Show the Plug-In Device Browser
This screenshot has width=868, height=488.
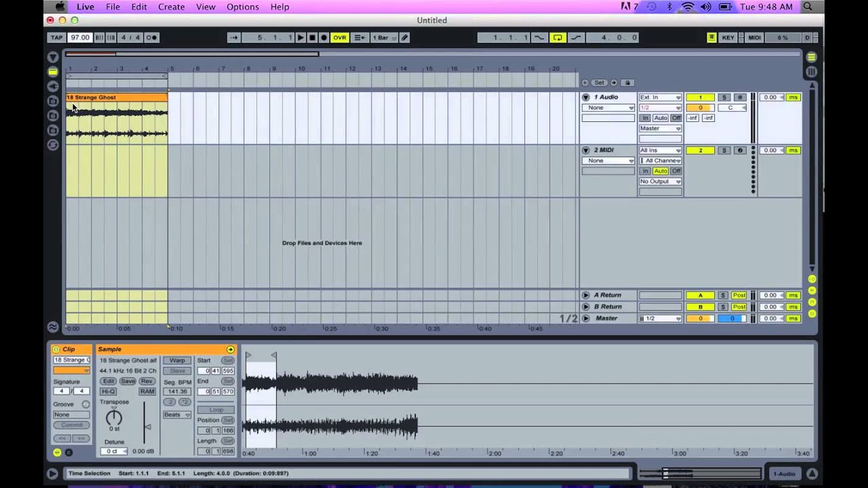(53, 86)
